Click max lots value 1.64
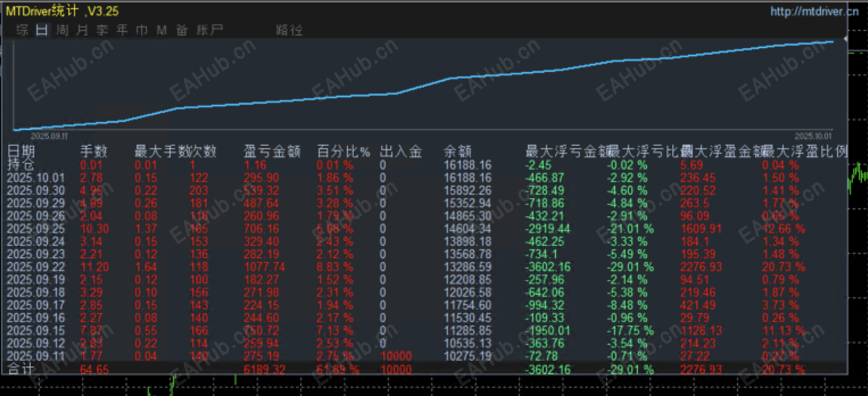This screenshot has height=396, width=868. tap(146, 267)
